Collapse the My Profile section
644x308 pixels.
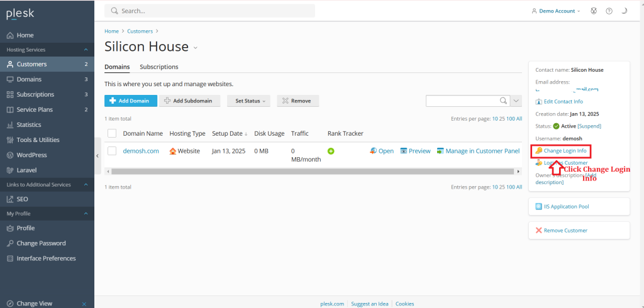tap(86, 214)
